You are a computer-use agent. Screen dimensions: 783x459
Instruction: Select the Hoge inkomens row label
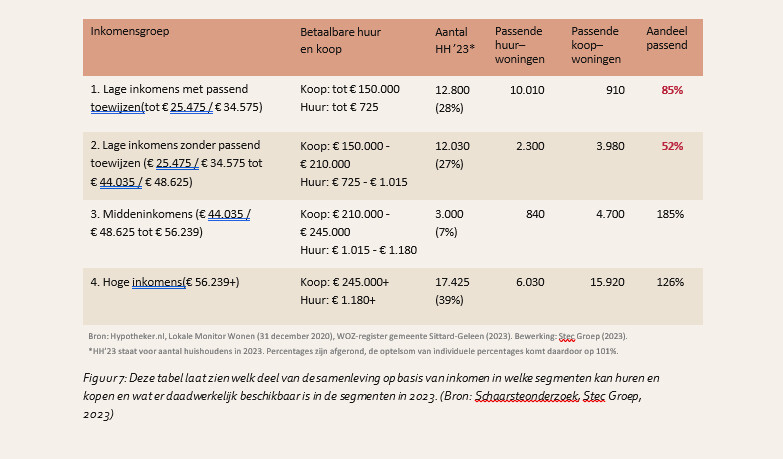tap(165, 282)
